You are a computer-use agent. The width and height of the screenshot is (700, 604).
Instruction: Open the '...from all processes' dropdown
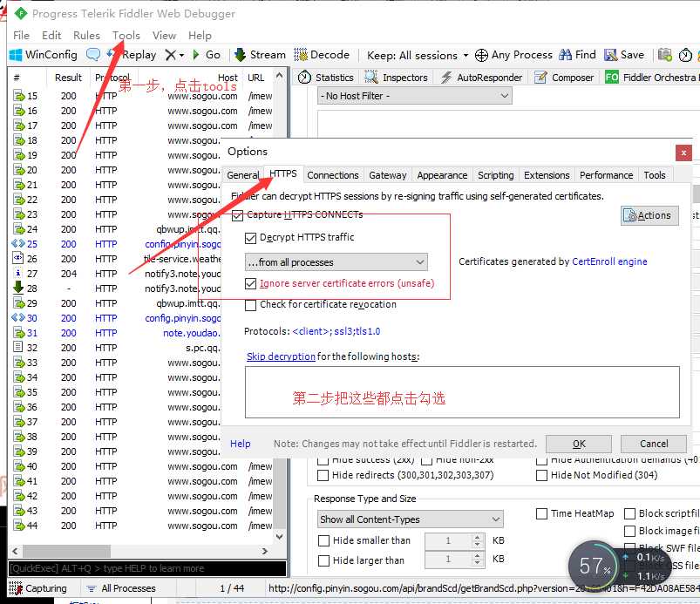tap(336, 262)
